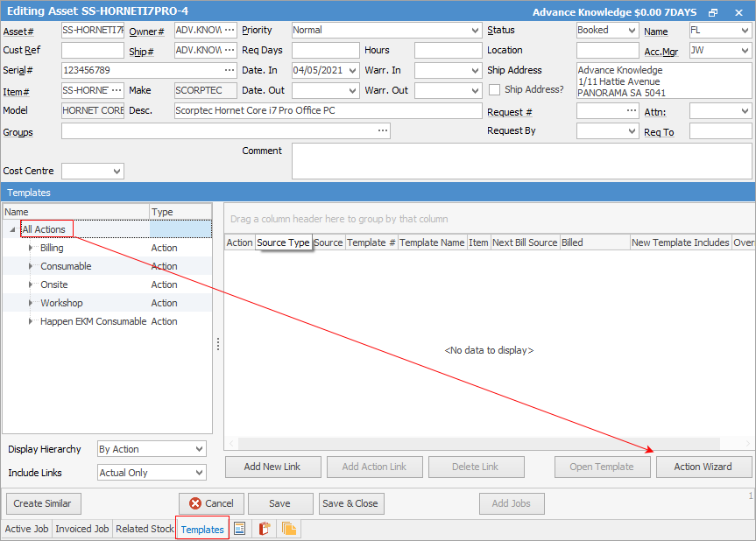Click the ellipsis button in Owner# field
This screenshot has width=756, height=541.
coord(230,30)
